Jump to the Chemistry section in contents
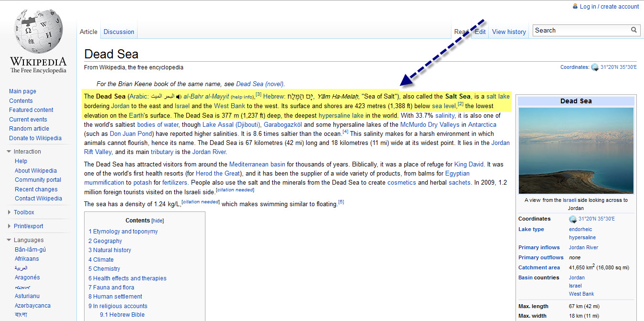This screenshot has height=321, width=644. click(x=107, y=269)
